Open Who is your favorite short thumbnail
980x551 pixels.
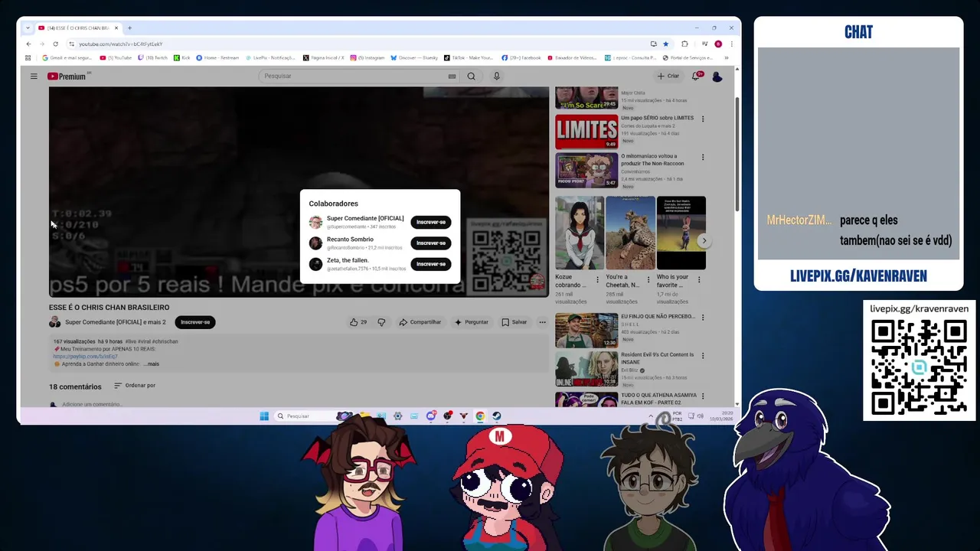(x=681, y=233)
